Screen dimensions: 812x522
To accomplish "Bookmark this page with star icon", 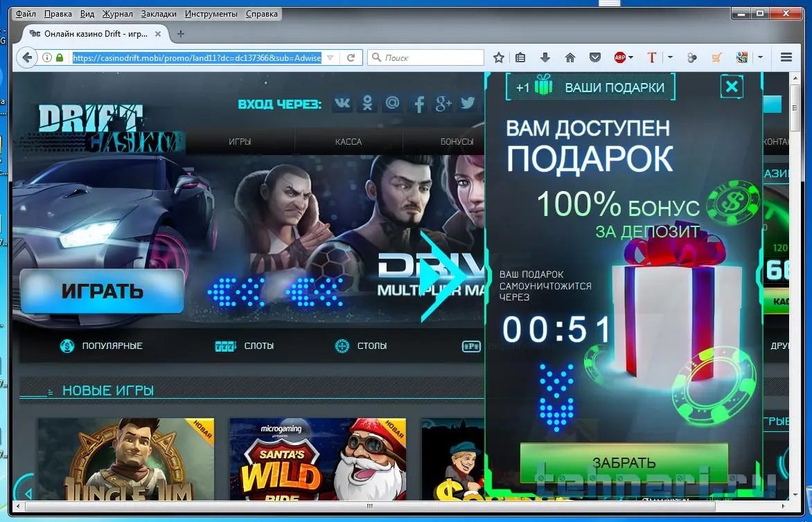I will [x=499, y=57].
